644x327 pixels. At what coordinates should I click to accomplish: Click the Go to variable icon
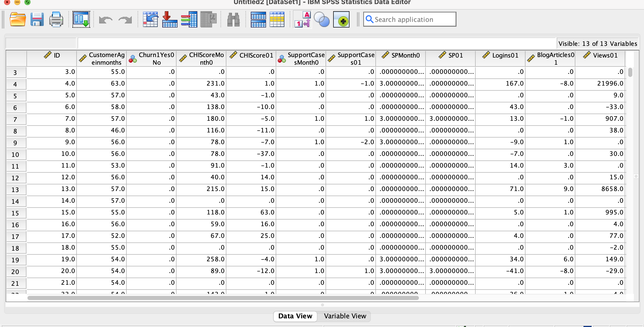click(x=170, y=19)
